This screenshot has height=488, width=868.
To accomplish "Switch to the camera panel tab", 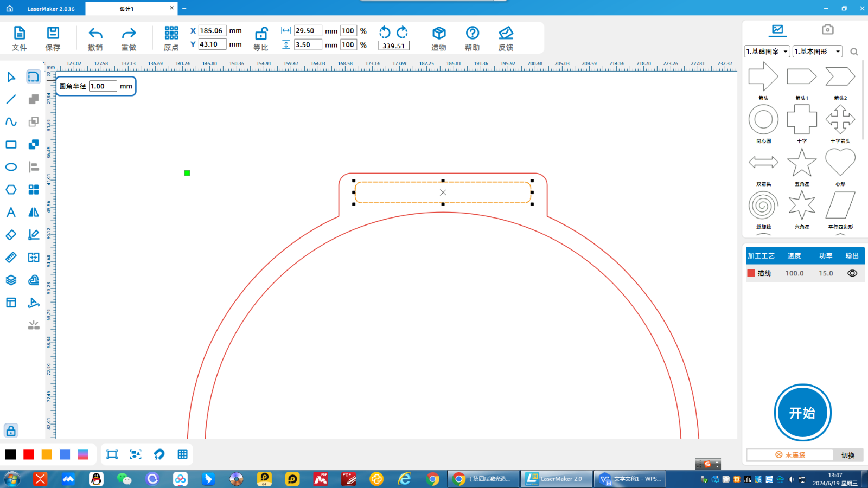I will pyautogui.click(x=827, y=30).
